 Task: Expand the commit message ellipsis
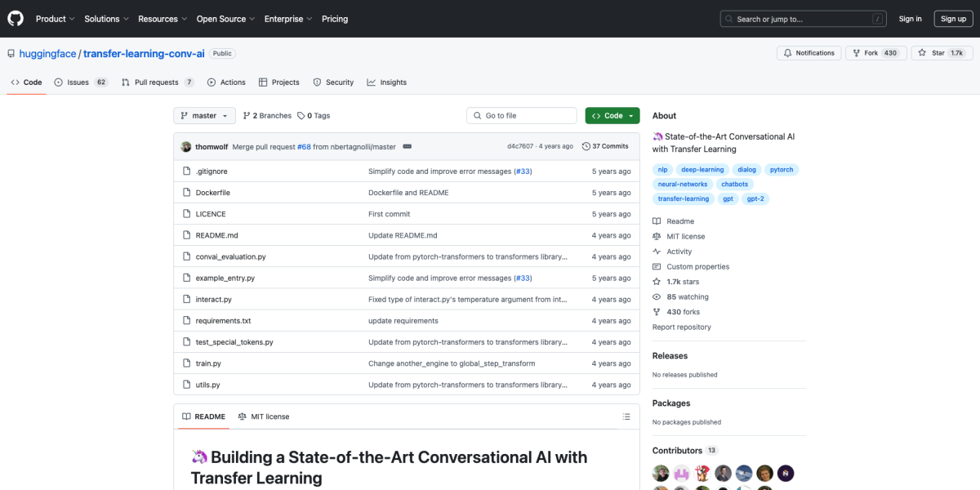[407, 146]
